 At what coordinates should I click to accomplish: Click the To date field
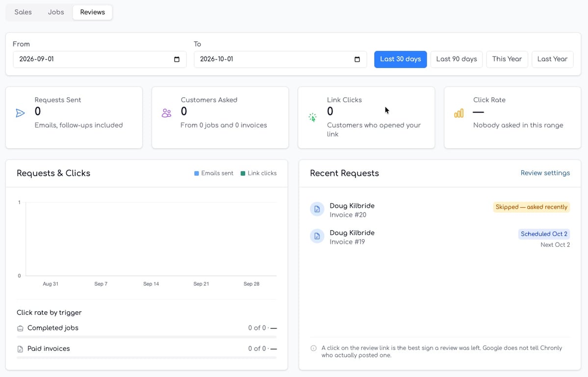click(x=280, y=59)
